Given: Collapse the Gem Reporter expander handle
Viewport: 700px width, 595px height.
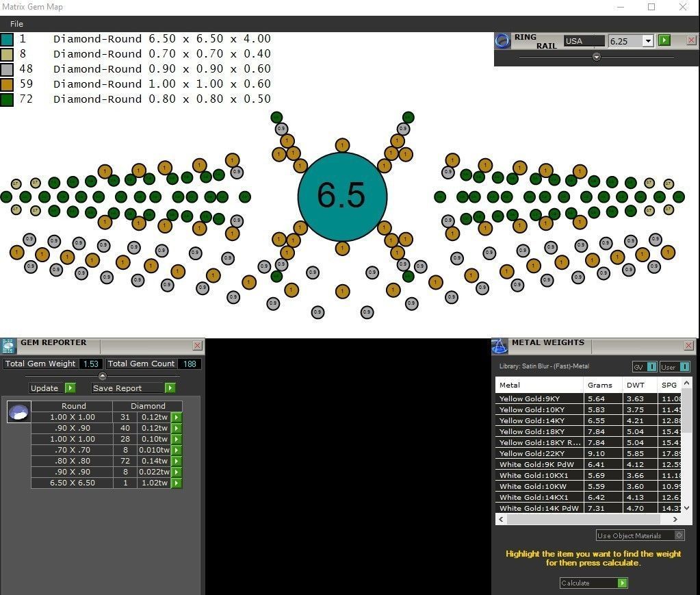Looking at the screenshot, I should pyautogui.click(x=102, y=376).
